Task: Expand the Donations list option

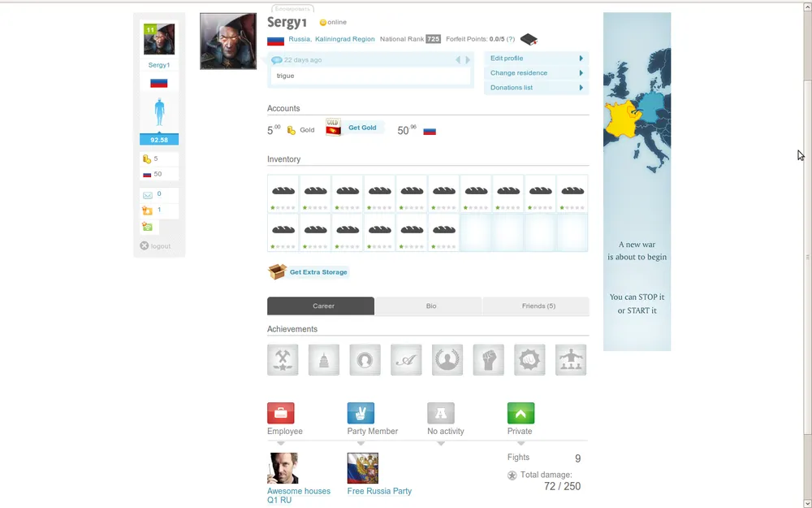Action: [x=536, y=88]
